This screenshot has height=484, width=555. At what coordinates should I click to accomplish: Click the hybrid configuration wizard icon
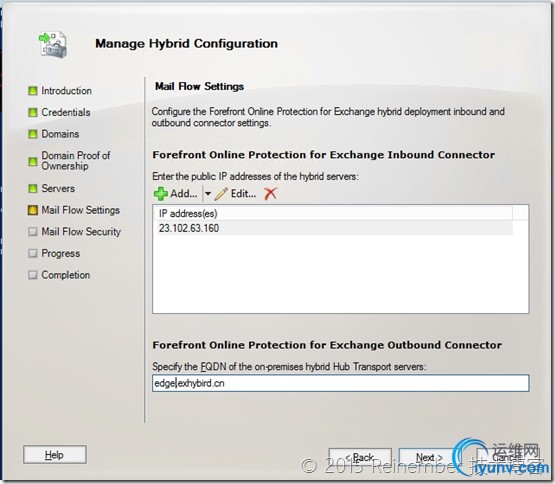[x=52, y=45]
